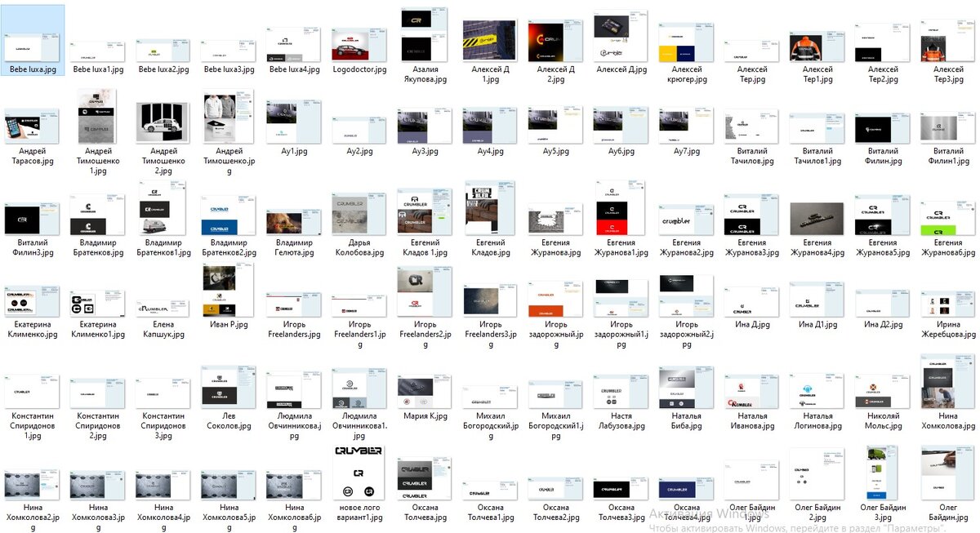This screenshot has height=533, width=980.
Task: Click the file name Олег Байдин 2.jpg
Action: click(x=817, y=512)
